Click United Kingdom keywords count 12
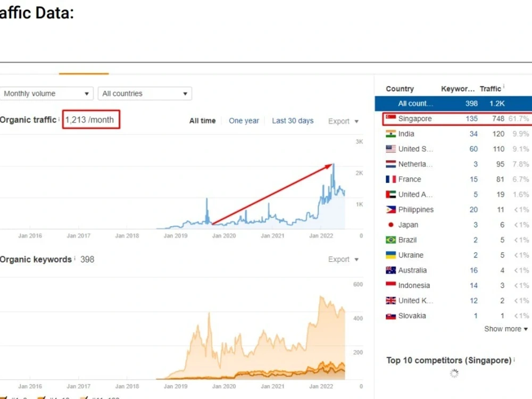The width and height of the screenshot is (532, 399). (x=473, y=300)
